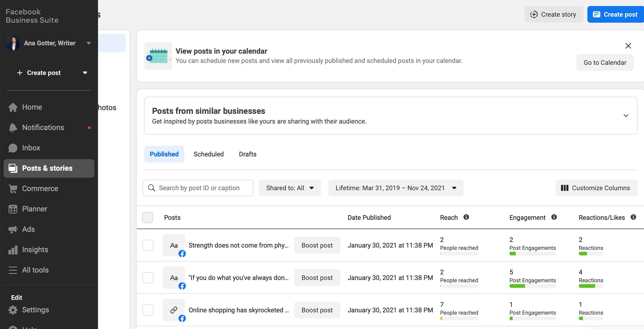Expand the lifetime date range dropdown
Screen dimensions: 644x329
(396, 188)
